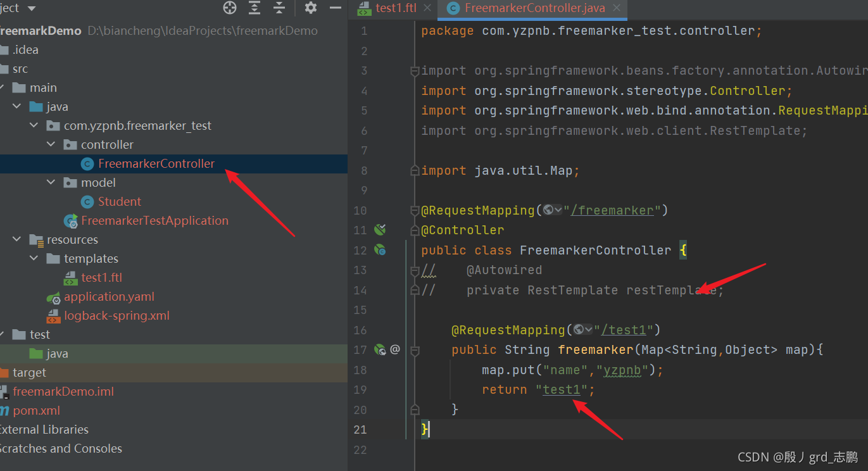Click the application.yaml Spring config icon
Screen dimensions: 868x471
pyautogui.click(x=53, y=297)
